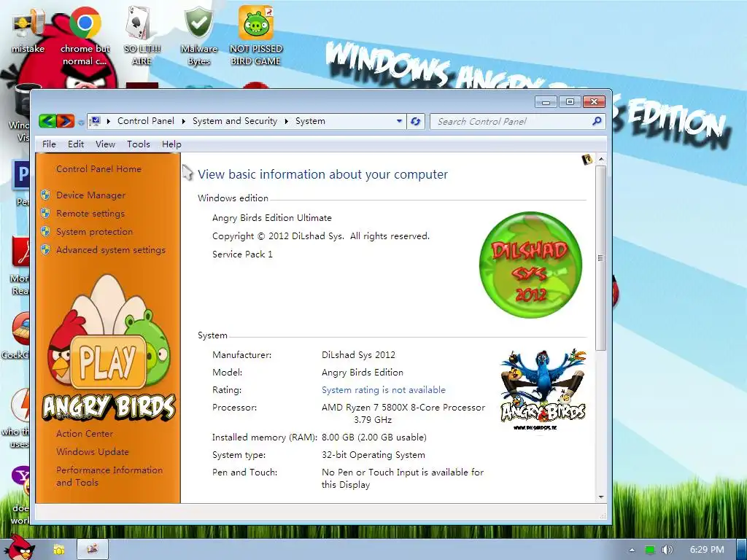Open the File menu
The height and width of the screenshot is (560, 747).
49,144
